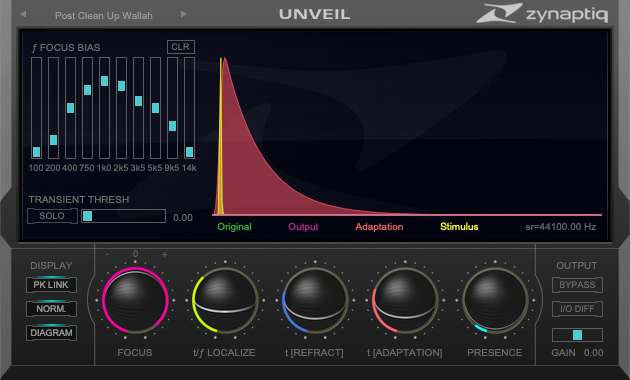Toggle the Original curve legend

click(x=234, y=227)
